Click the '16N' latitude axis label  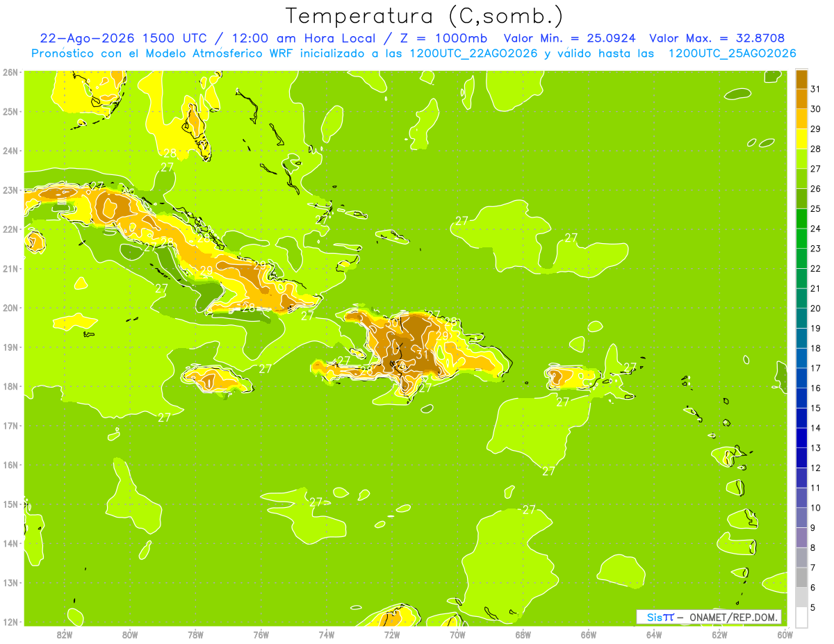(x=11, y=465)
